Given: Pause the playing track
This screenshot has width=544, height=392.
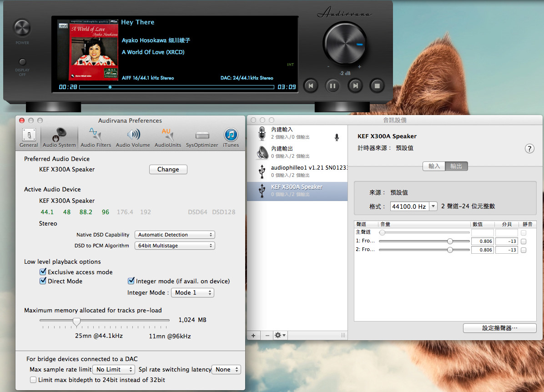Looking at the screenshot, I should click(x=332, y=85).
